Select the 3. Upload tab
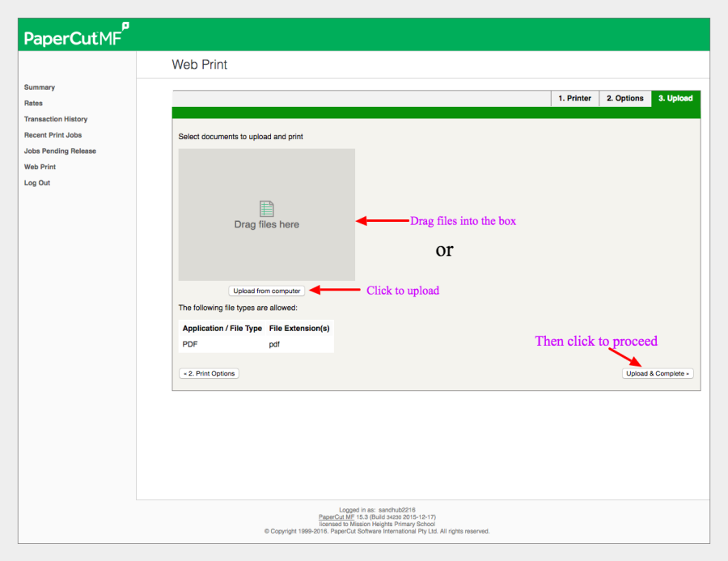 click(x=675, y=99)
